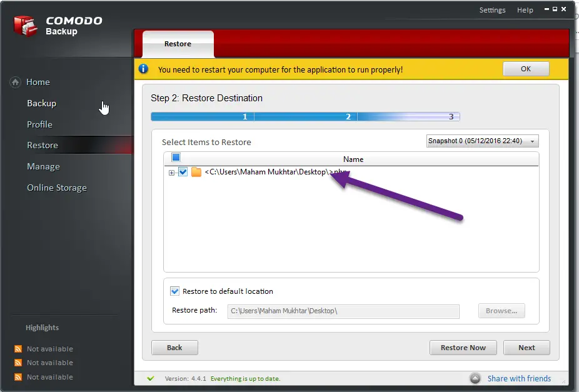
Task: Open Help in the title bar
Action: [x=525, y=10]
